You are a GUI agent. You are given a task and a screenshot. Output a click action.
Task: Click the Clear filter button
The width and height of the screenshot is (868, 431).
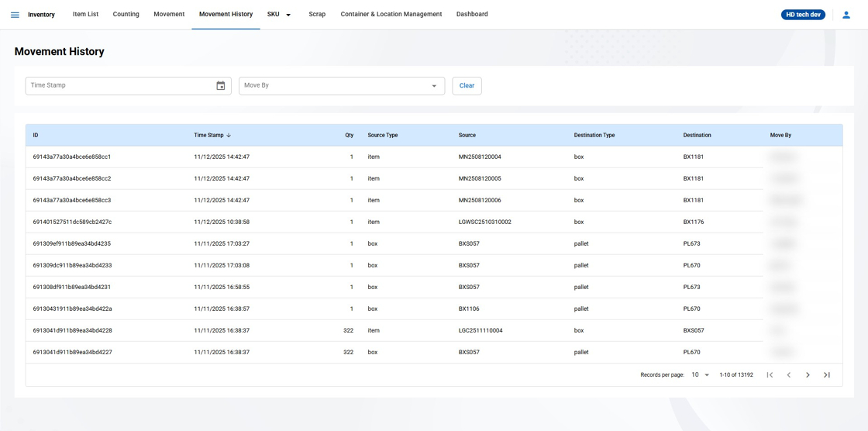(467, 86)
